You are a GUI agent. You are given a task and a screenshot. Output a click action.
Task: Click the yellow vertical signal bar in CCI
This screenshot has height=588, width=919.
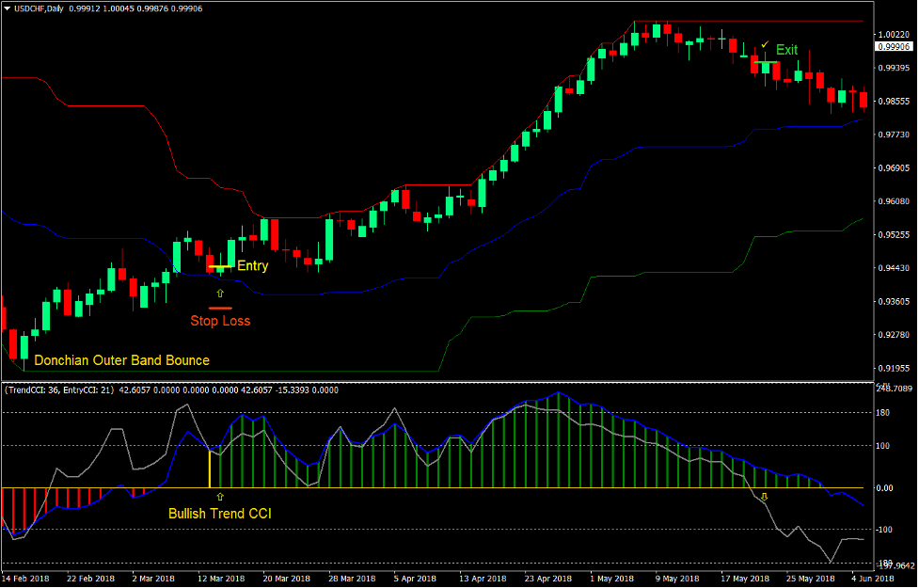click(209, 469)
